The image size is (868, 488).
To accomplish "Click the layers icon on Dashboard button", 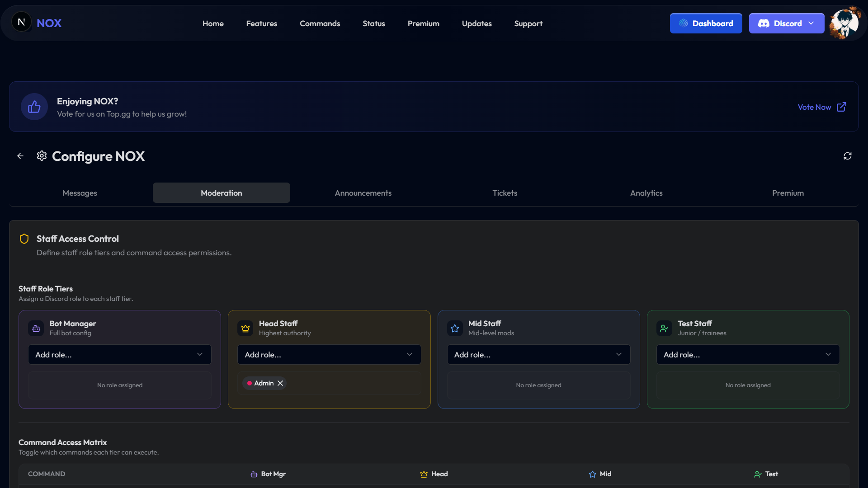I will click(684, 23).
